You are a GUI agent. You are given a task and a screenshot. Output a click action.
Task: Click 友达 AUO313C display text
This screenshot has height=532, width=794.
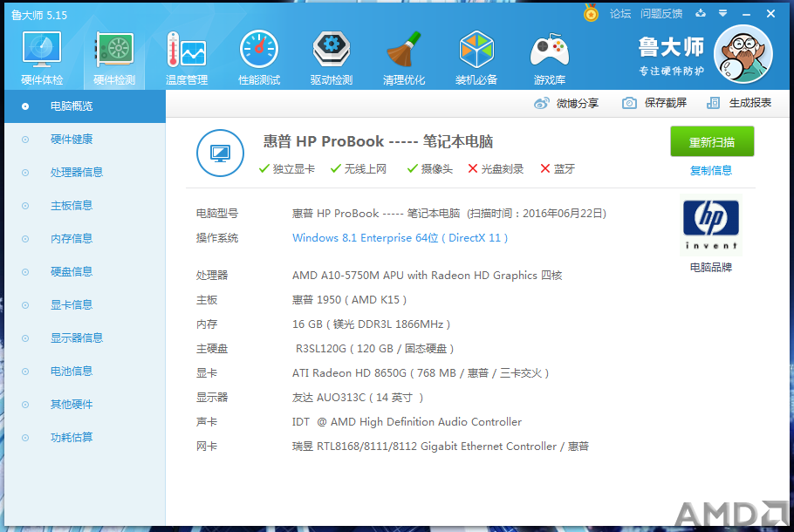coord(358,398)
